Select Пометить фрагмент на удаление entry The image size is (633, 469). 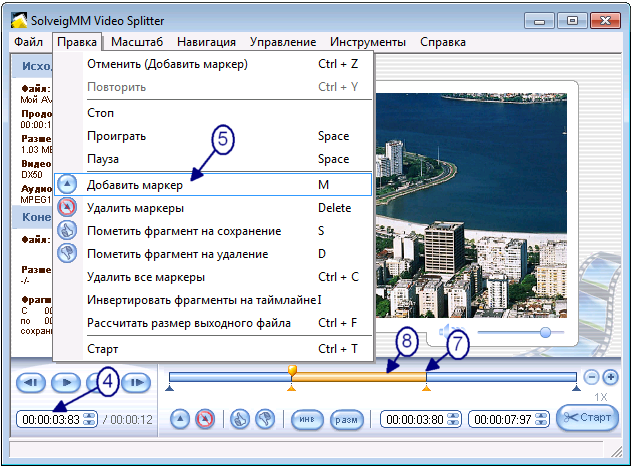point(213,254)
